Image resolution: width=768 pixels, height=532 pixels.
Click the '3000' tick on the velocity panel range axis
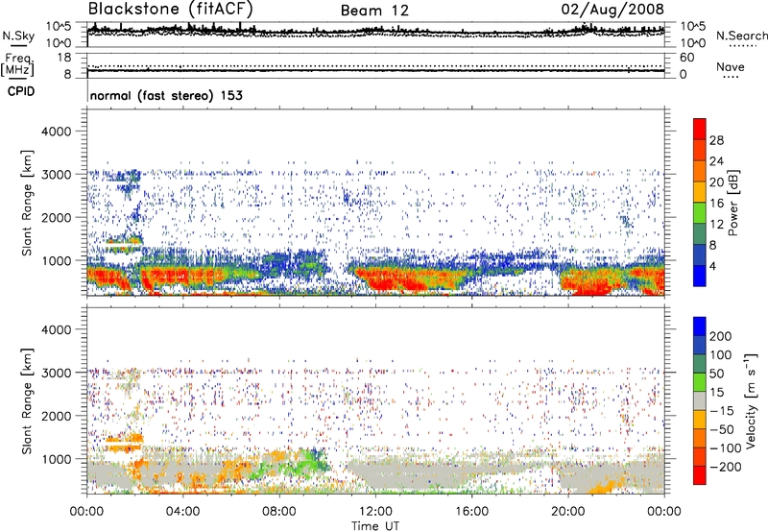coord(57,373)
